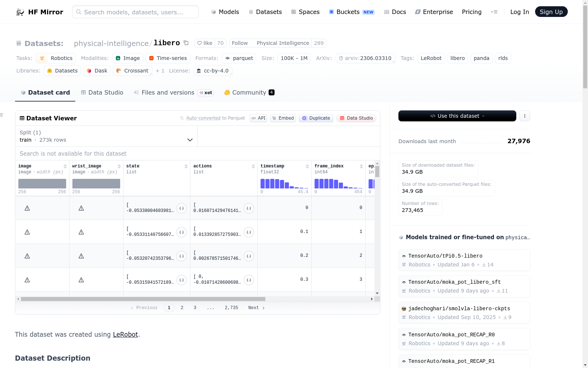
Task: Expand the actions cell in timestamp 0.3 row
Action: [x=249, y=280]
